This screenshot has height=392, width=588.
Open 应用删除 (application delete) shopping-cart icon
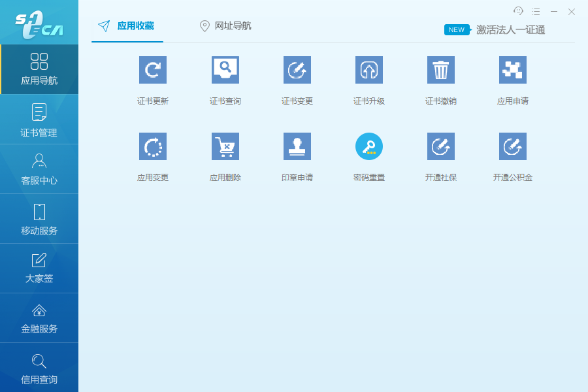click(x=225, y=146)
